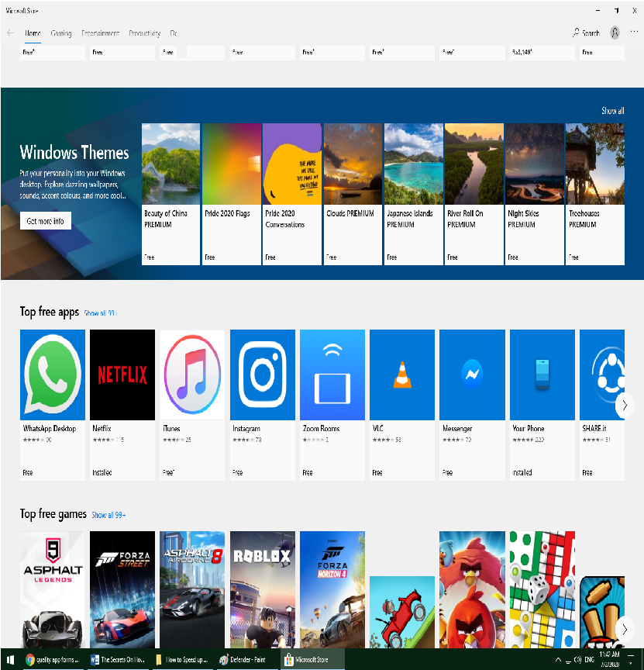The height and width of the screenshot is (670, 644).
Task: Open the File Explorer taskbar window
Action: [183, 659]
